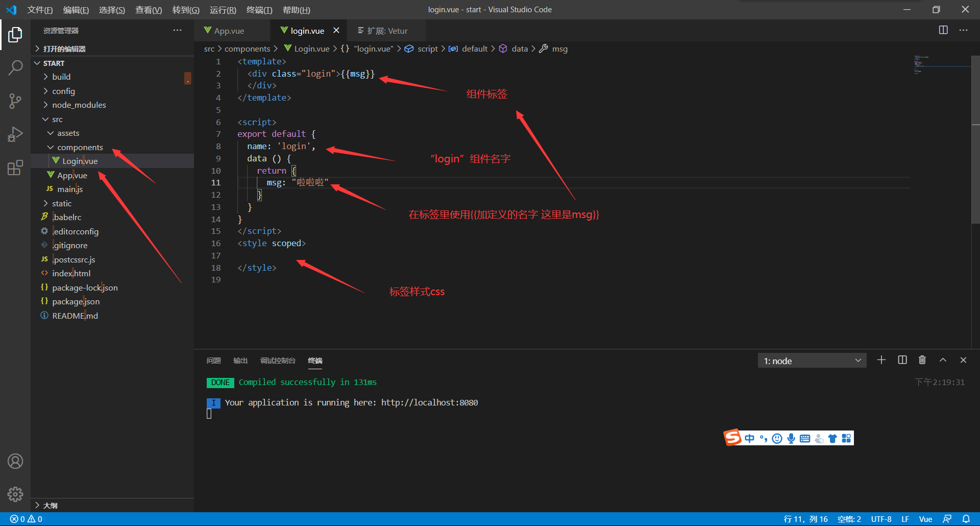Open index.html in the explorer

(112, 273)
